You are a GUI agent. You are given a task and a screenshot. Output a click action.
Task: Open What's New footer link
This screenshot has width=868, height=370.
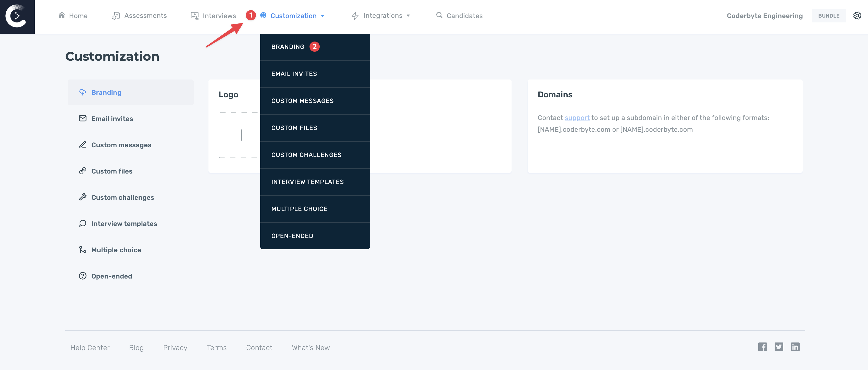point(311,347)
